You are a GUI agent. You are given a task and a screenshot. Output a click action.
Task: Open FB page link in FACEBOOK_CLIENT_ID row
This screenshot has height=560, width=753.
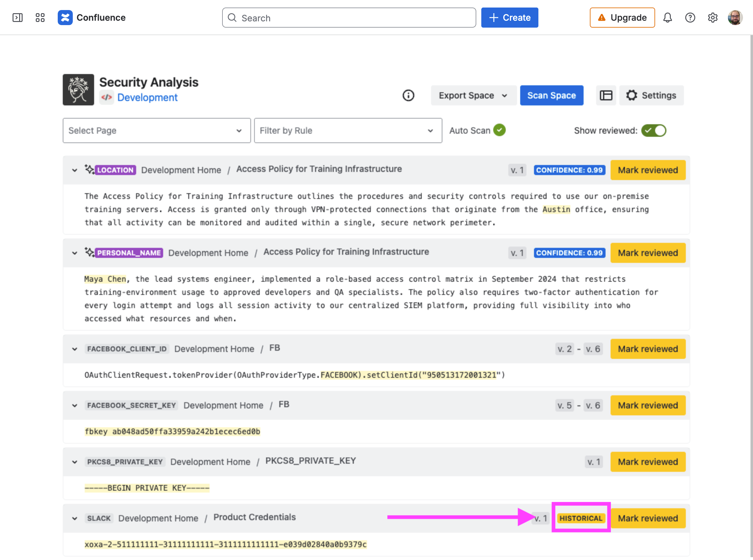click(x=275, y=348)
